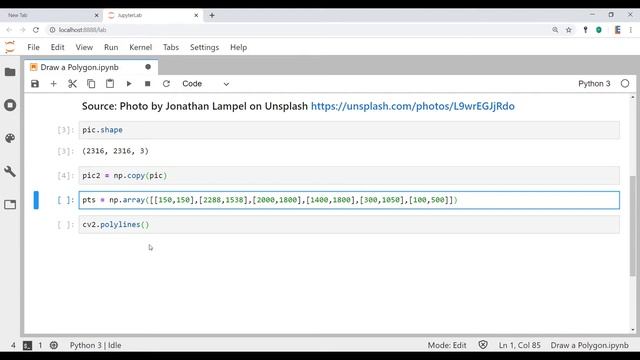The height and width of the screenshot is (360, 640).
Task: Open the Tabs menu
Action: (x=171, y=47)
